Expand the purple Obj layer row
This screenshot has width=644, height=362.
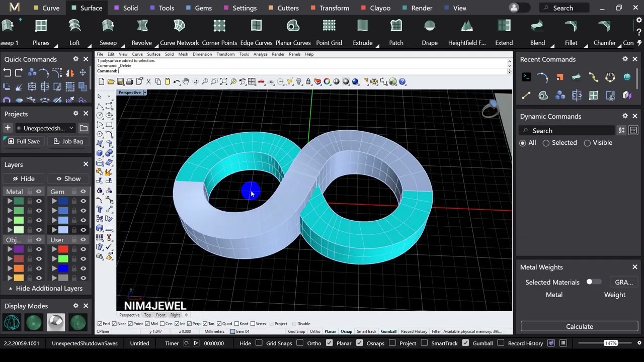pos(10,249)
